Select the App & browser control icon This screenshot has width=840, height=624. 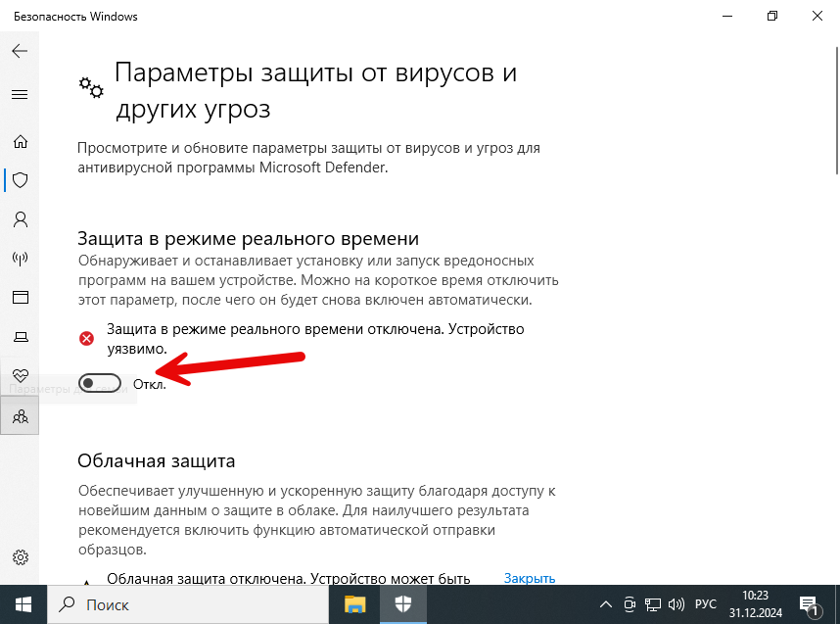20,298
